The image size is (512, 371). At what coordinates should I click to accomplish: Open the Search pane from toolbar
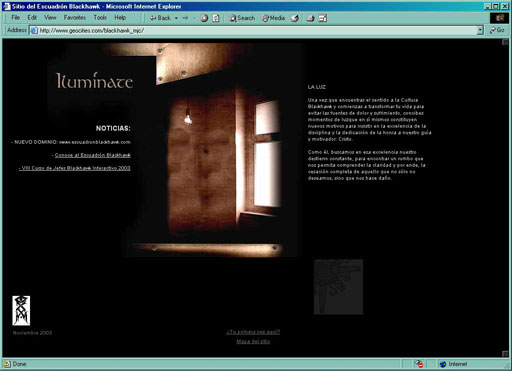[242, 18]
